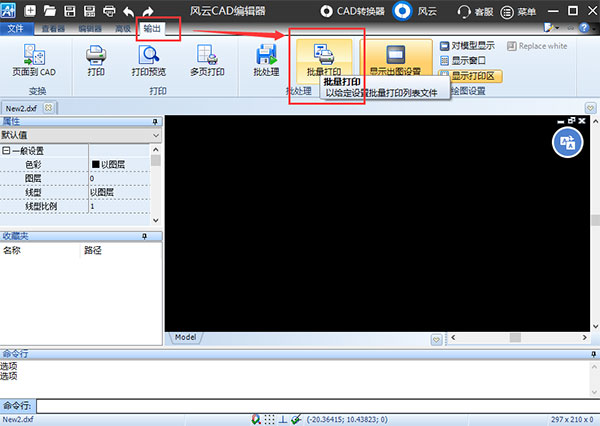
Task: Toggle 显示窗口 option
Action: click(x=462, y=60)
